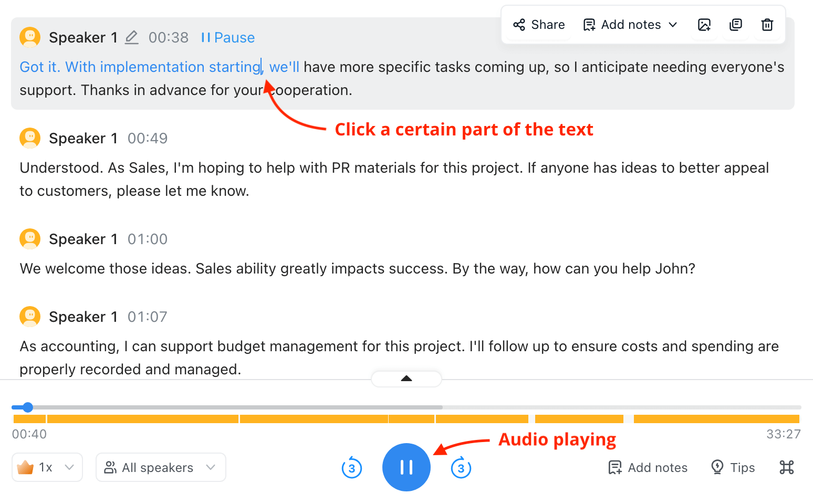
Task: Click the trash icon to delete the block
Action: pyautogui.click(x=767, y=24)
